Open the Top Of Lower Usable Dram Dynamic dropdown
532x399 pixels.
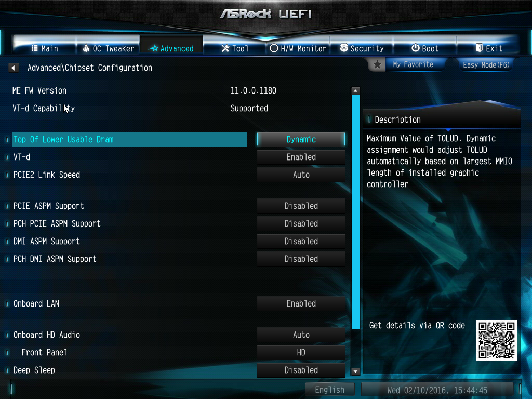[x=301, y=139]
